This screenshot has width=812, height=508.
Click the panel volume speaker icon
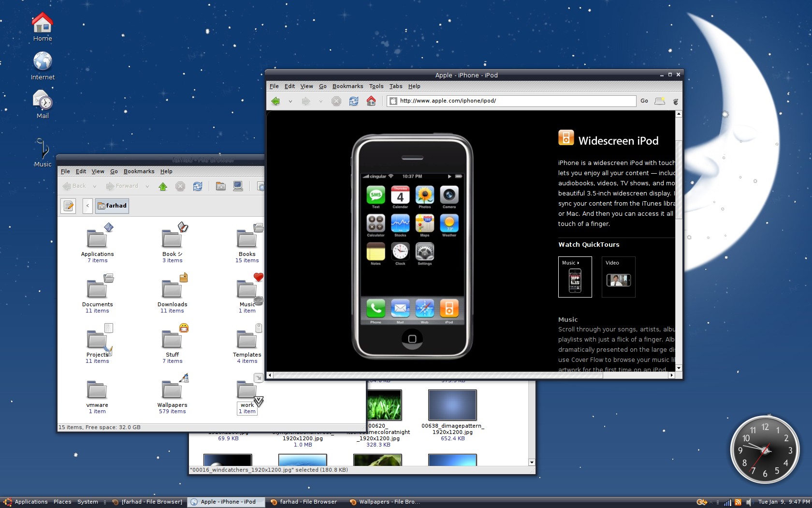(748, 502)
